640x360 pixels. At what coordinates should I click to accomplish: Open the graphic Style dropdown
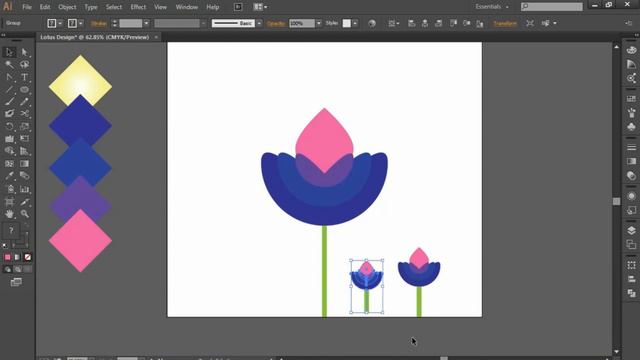click(x=355, y=24)
